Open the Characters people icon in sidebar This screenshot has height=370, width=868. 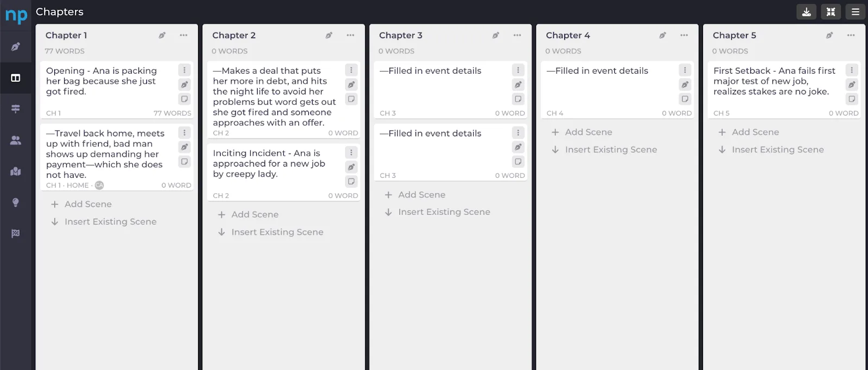point(16,141)
